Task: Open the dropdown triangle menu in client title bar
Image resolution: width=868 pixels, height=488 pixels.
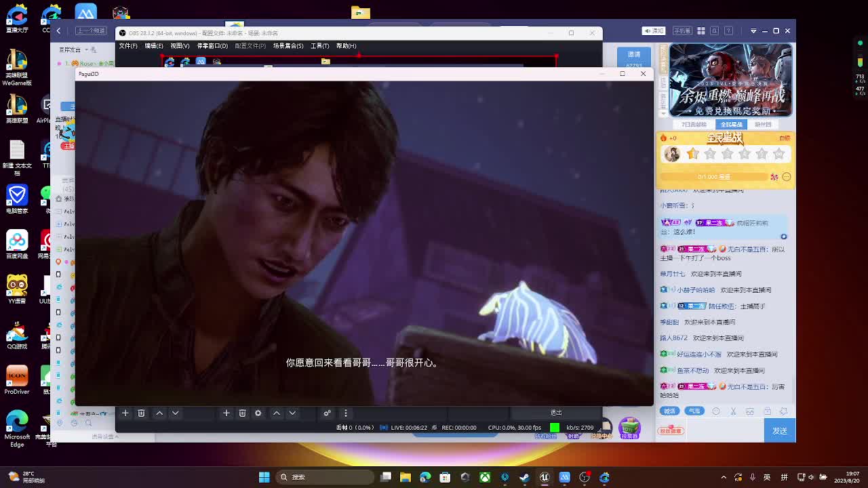Action: pos(753,30)
